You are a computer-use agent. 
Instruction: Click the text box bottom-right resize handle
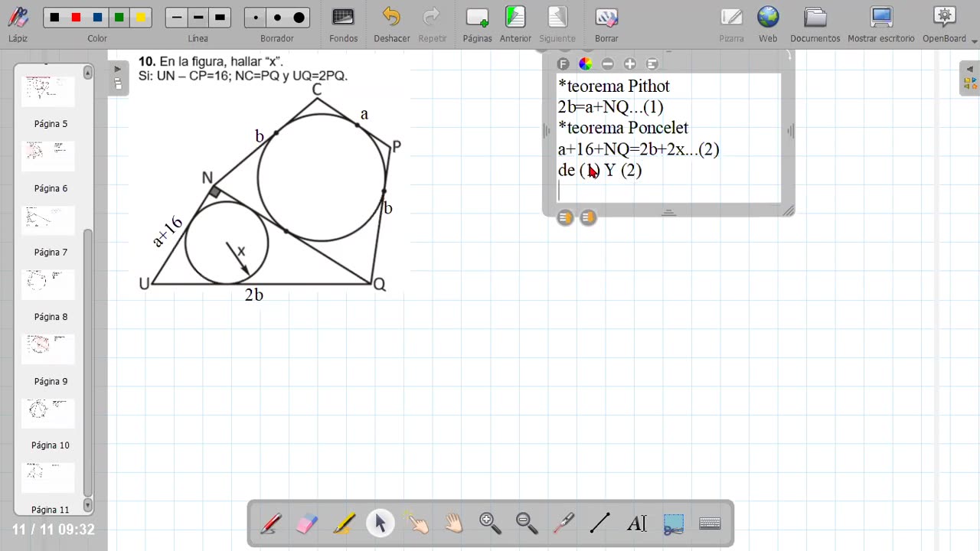(x=789, y=211)
